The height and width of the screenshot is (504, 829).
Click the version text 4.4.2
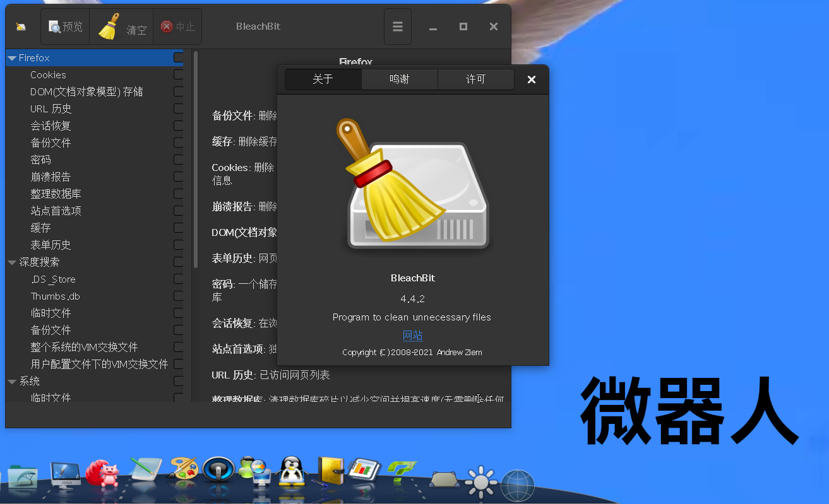coord(412,298)
